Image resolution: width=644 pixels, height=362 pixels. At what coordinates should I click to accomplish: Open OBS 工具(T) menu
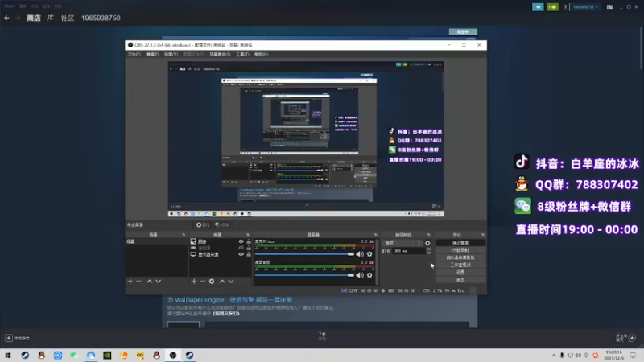[242, 54]
